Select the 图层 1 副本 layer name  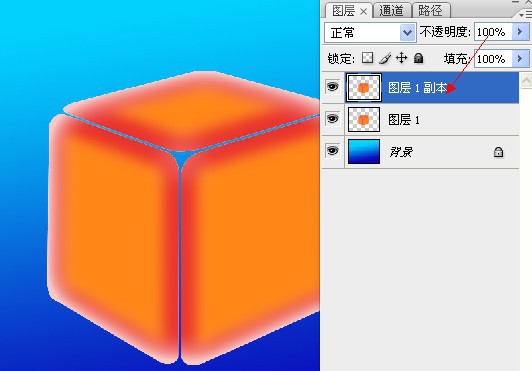click(x=417, y=88)
